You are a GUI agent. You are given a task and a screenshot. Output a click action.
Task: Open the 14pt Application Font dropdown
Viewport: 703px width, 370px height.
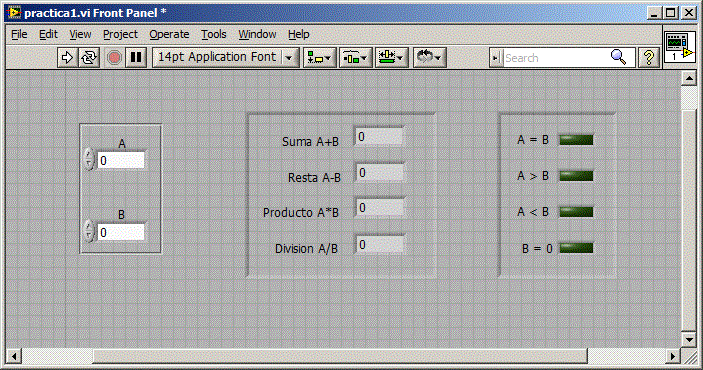click(x=226, y=57)
